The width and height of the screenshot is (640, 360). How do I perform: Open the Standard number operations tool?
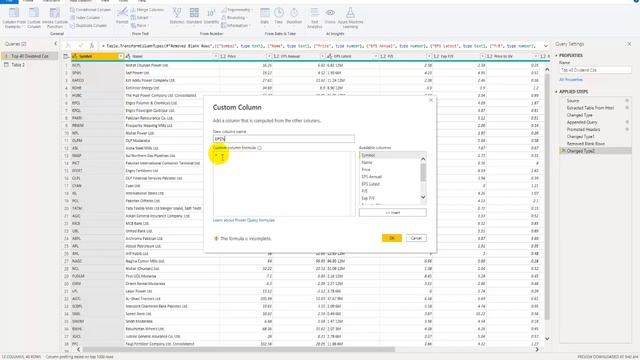194,16
